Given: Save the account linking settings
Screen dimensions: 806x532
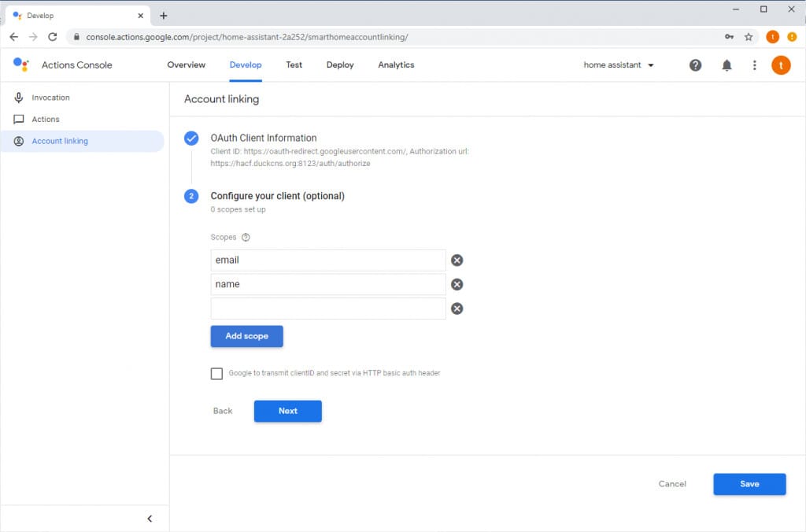Looking at the screenshot, I should pyautogui.click(x=749, y=484).
